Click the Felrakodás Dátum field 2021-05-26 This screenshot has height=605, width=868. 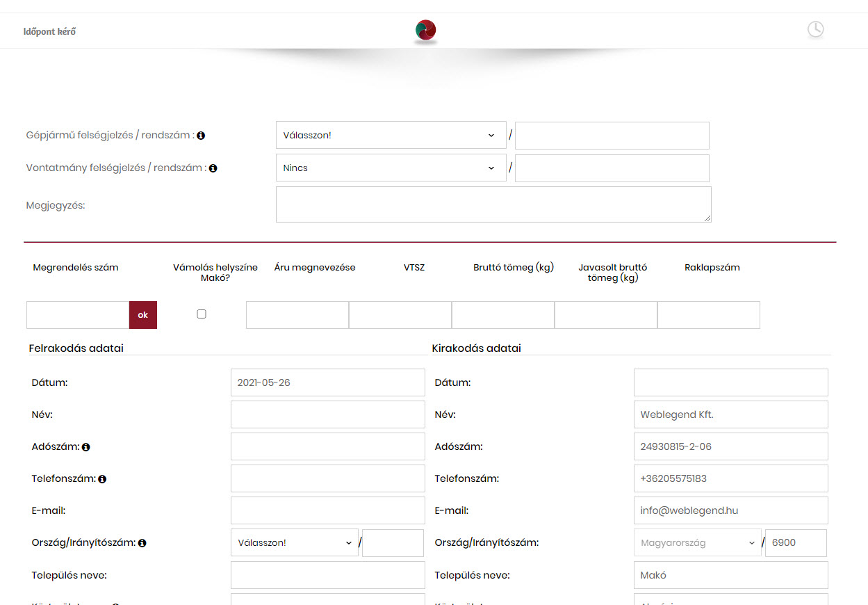(327, 382)
